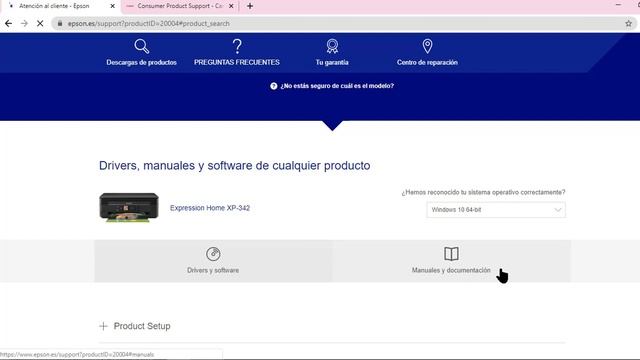The height and width of the screenshot is (360, 640).
Task: Minimize the browser window
Action: click(618, 5)
